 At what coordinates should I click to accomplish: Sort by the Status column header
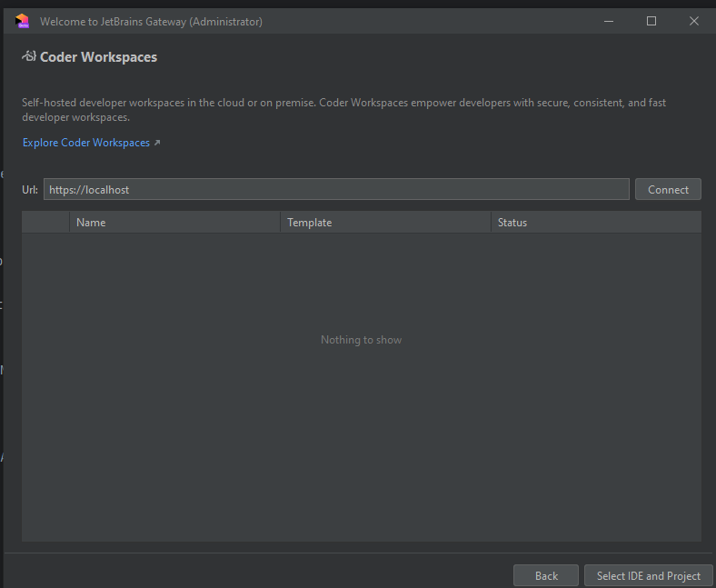coord(596,223)
